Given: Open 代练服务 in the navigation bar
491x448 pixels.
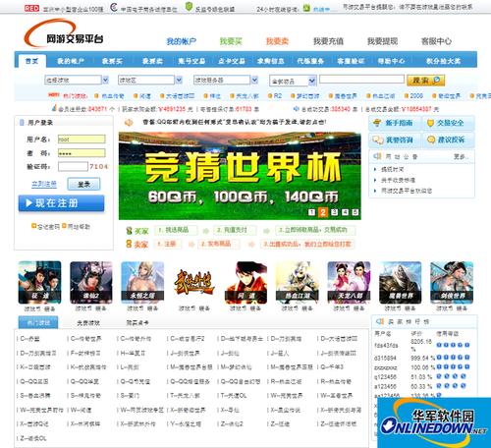Looking at the screenshot, I should pyautogui.click(x=310, y=61).
